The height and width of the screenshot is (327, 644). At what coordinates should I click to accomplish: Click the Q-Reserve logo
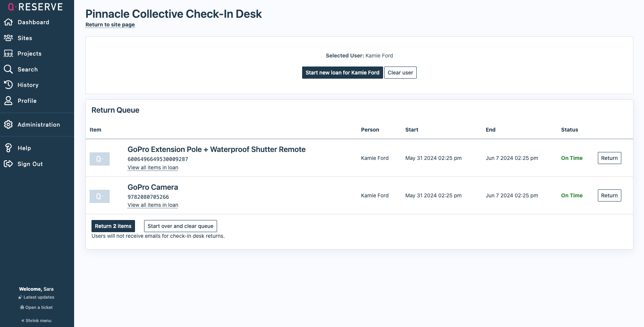(36, 7)
